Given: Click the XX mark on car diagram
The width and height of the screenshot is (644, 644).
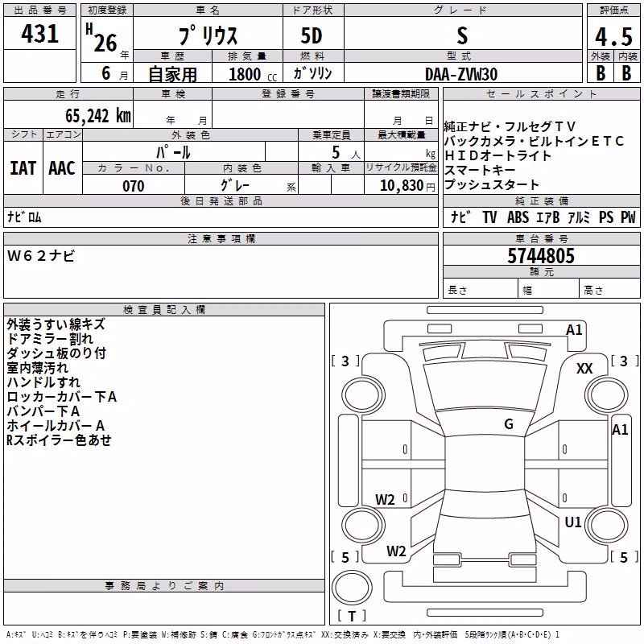Looking at the screenshot, I should click(584, 369).
